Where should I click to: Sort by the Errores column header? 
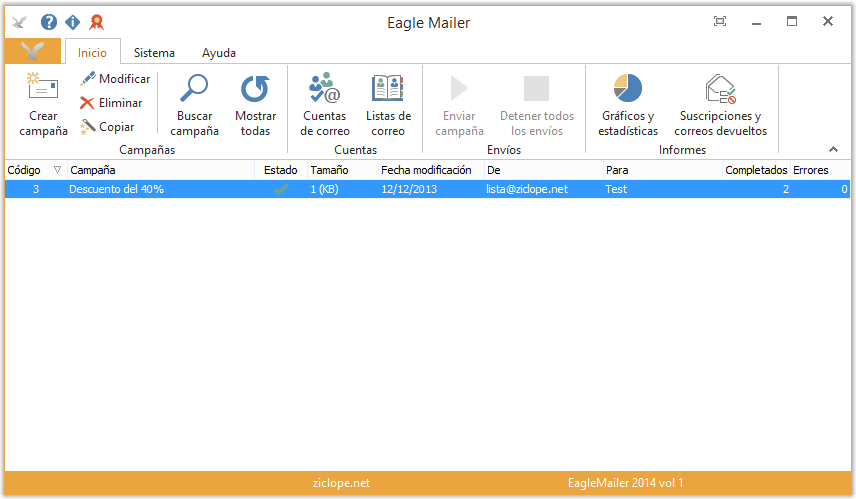coord(821,170)
